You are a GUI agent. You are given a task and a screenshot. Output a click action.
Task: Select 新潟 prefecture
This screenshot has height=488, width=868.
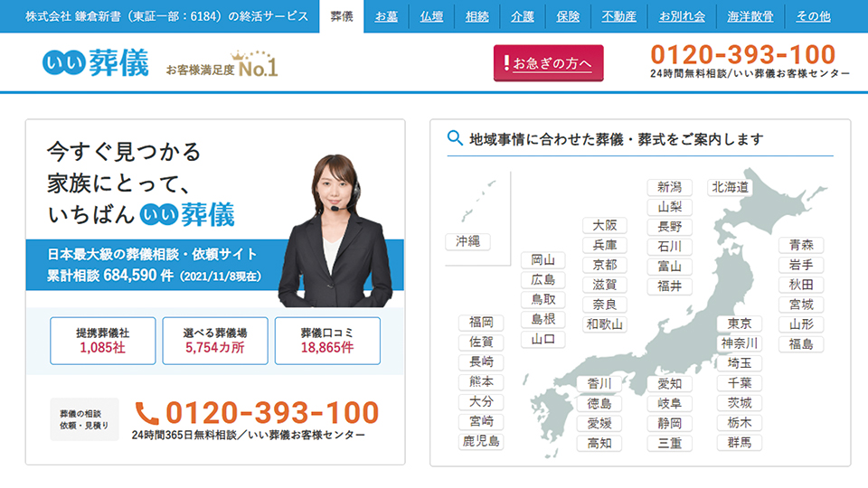pos(669,187)
